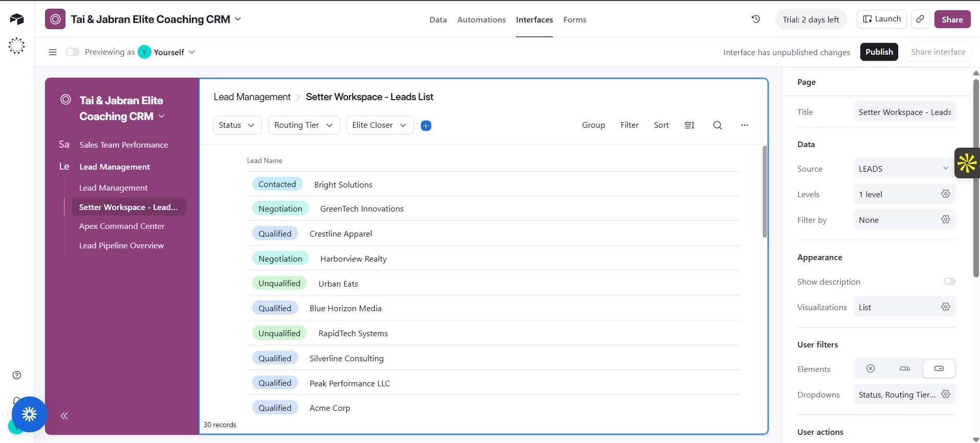The height and width of the screenshot is (443, 980).
Task: Expand the Routing Tier dropdown
Action: [304, 125]
